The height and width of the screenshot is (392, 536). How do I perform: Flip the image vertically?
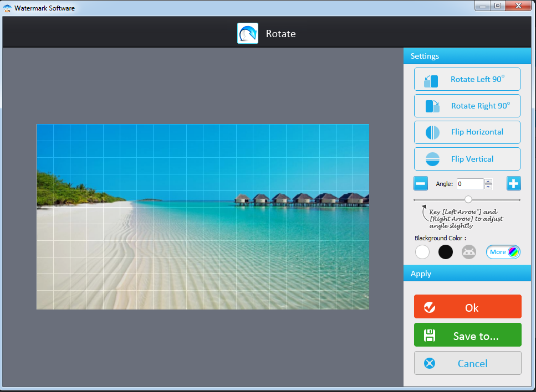click(467, 159)
